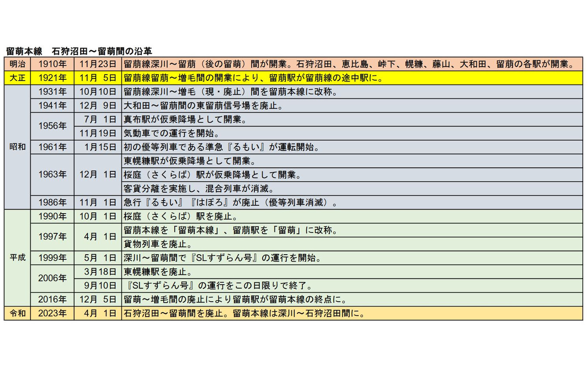Select the 11月19日 date cell
Screen dimensions: 588x368
(x=98, y=133)
